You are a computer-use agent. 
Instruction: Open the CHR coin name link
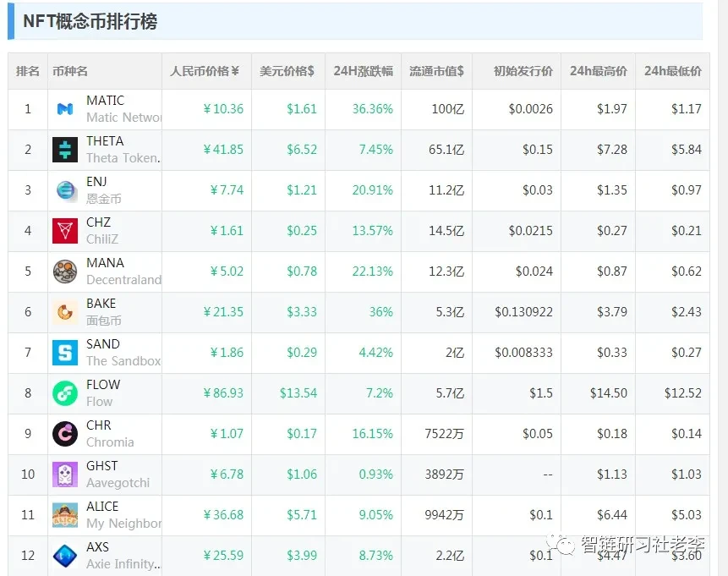(x=99, y=425)
